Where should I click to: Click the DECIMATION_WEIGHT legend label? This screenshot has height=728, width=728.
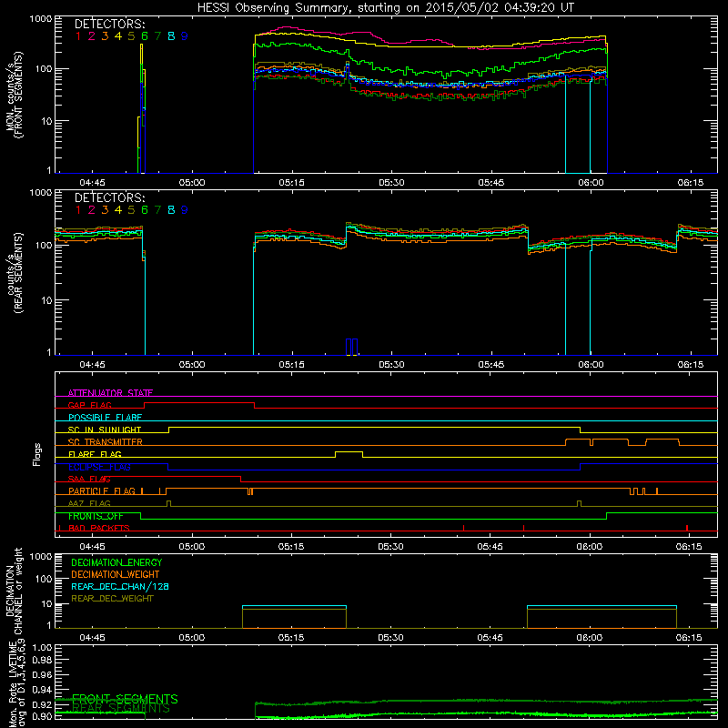[x=116, y=574]
